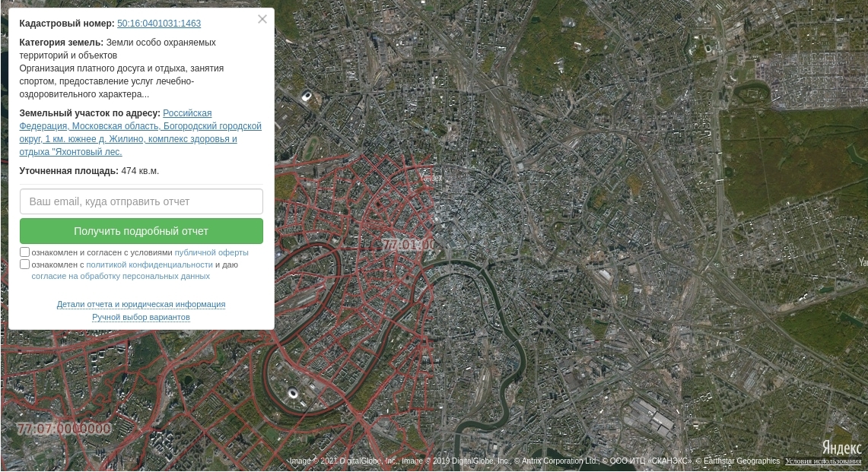This screenshot has width=868, height=472.
Task: Click the 77:01:00 district label on map
Action: pyautogui.click(x=408, y=245)
